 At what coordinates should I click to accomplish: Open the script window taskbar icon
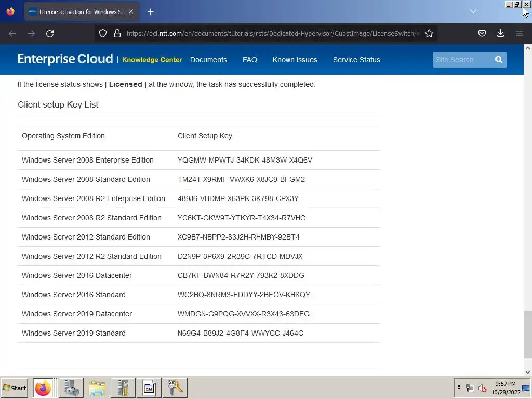[x=149, y=388]
